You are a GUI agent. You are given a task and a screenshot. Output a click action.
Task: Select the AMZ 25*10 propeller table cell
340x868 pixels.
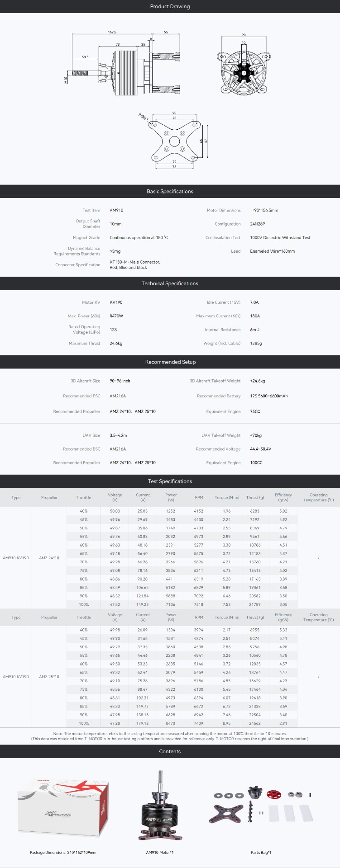coord(49,677)
